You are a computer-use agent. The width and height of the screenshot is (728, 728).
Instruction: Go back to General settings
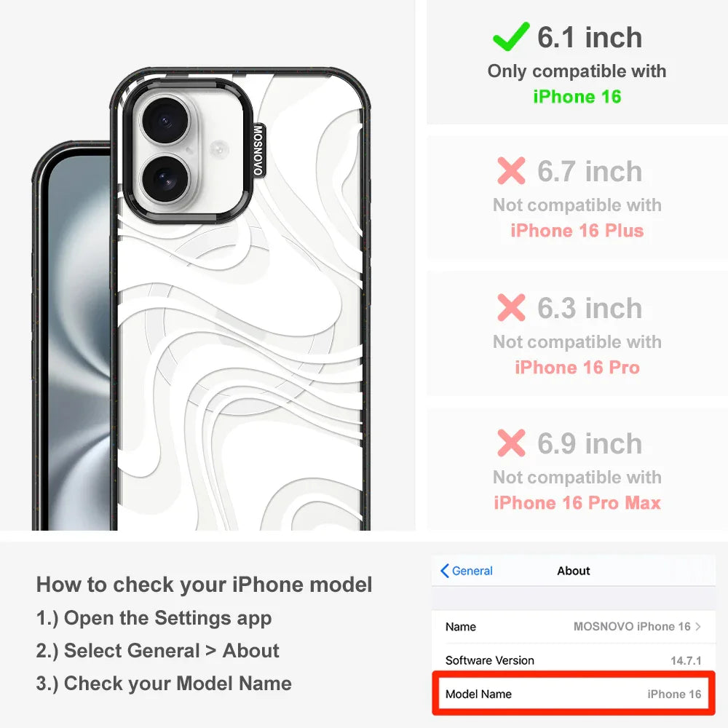click(x=467, y=571)
